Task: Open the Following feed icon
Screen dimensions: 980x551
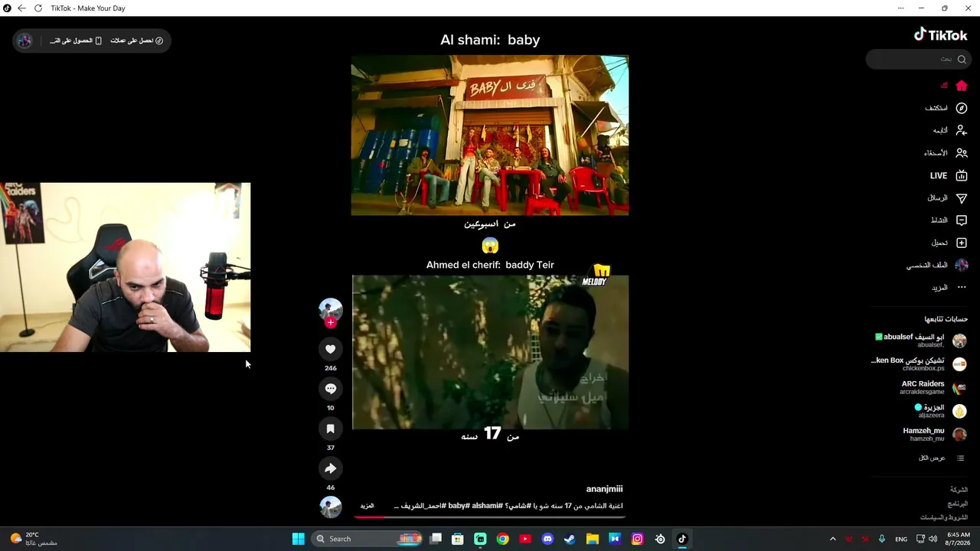Action: point(962,130)
